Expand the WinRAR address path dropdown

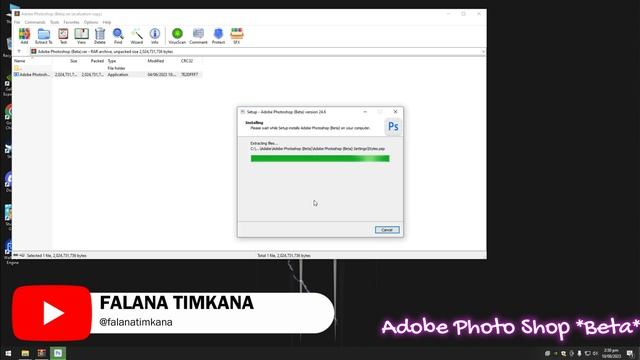[483, 52]
